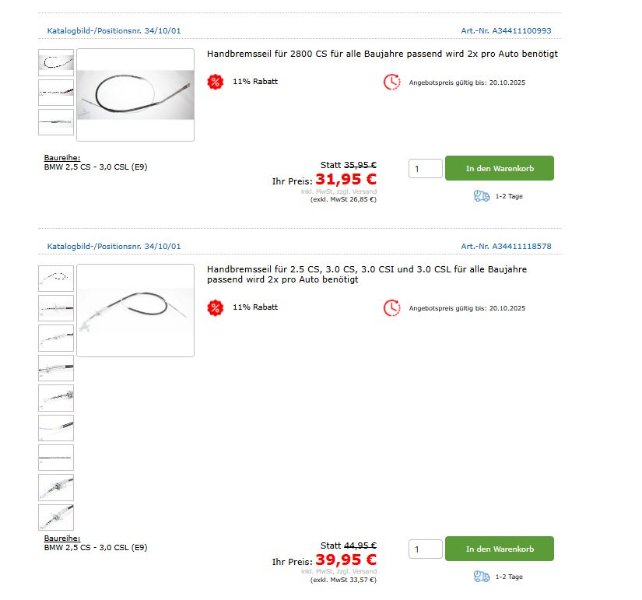Click the clock icon beside the first offer date
The width and height of the screenshot is (642, 600).
391,81
